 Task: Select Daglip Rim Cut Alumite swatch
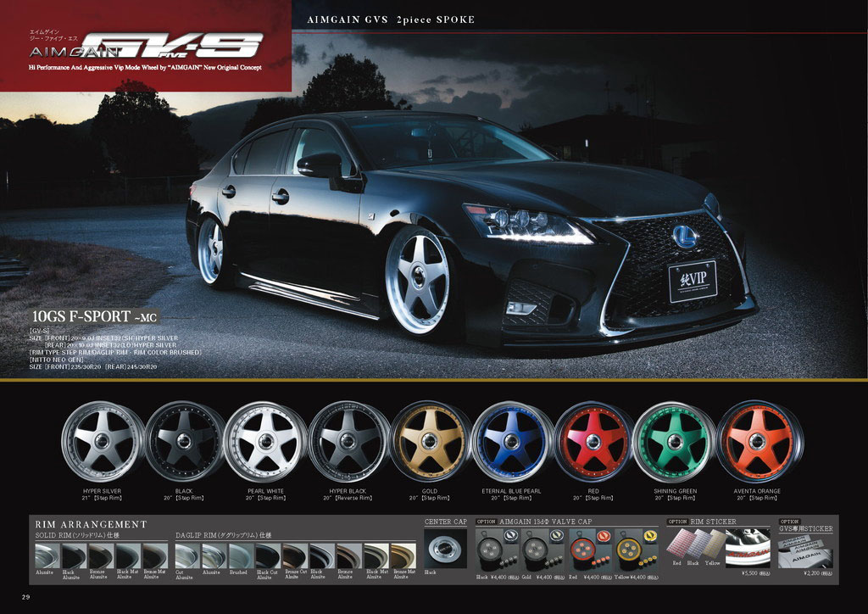point(186,555)
